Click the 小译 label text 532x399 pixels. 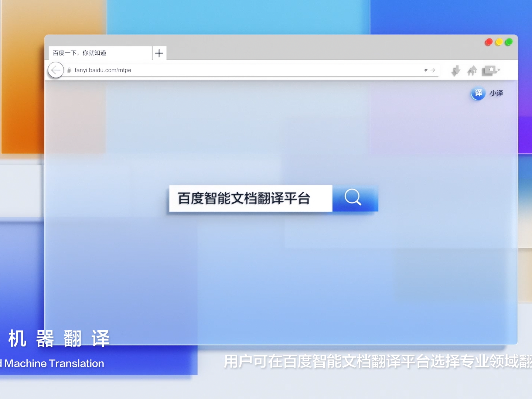pyautogui.click(x=497, y=93)
